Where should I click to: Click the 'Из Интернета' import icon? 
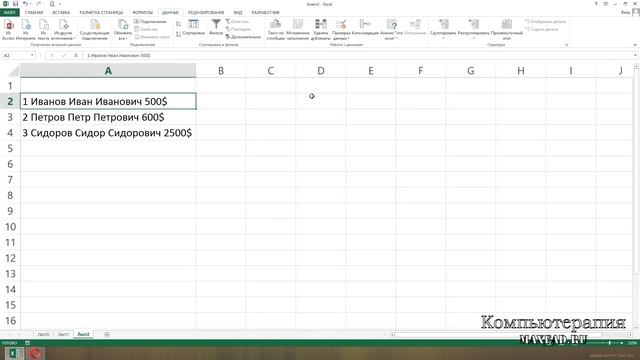(x=25, y=30)
